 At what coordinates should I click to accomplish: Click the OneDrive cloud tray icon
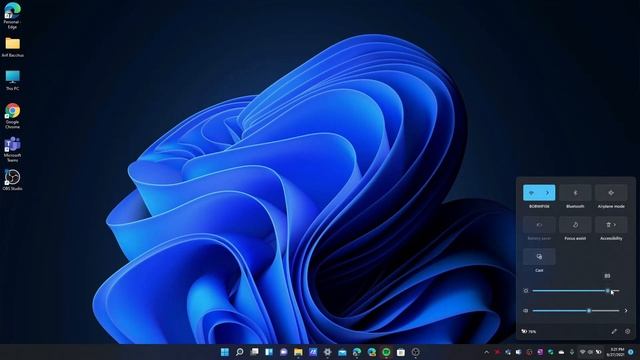tap(561, 352)
